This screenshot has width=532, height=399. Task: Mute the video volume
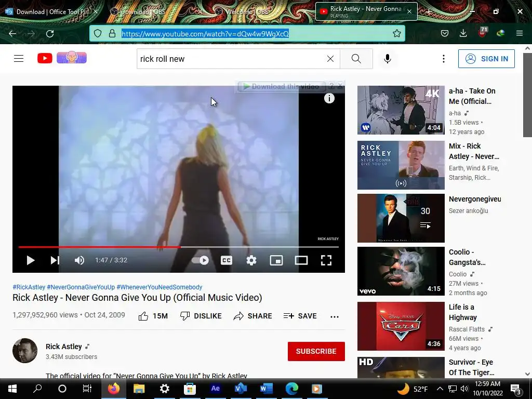pos(79,260)
